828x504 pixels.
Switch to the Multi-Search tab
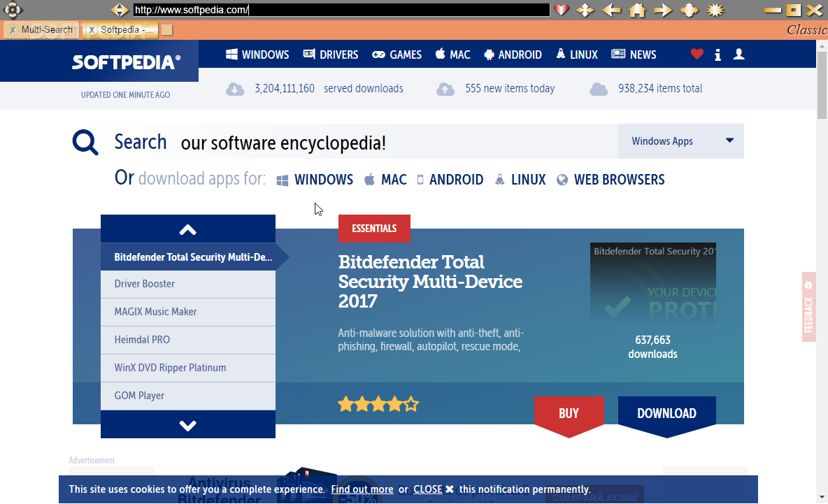(46, 29)
